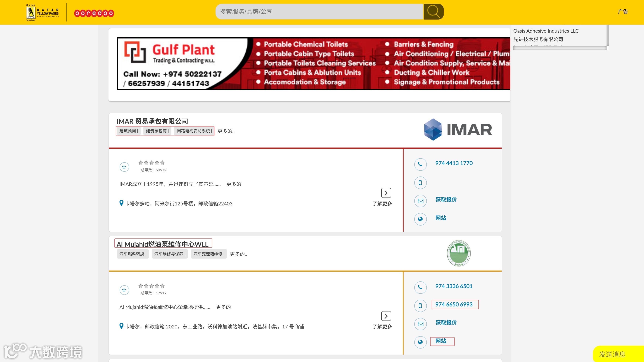This screenshot has width=644, height=362.
Task: Toggle favorite star for IMAR listing
Action: pos(124,167)
